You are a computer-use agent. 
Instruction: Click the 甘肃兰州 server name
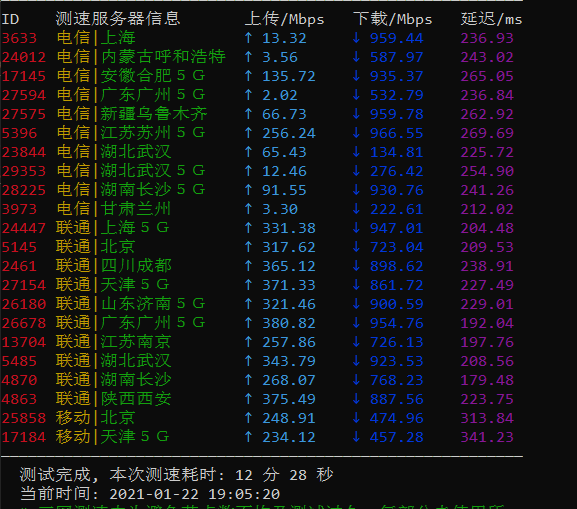(136, 209)
